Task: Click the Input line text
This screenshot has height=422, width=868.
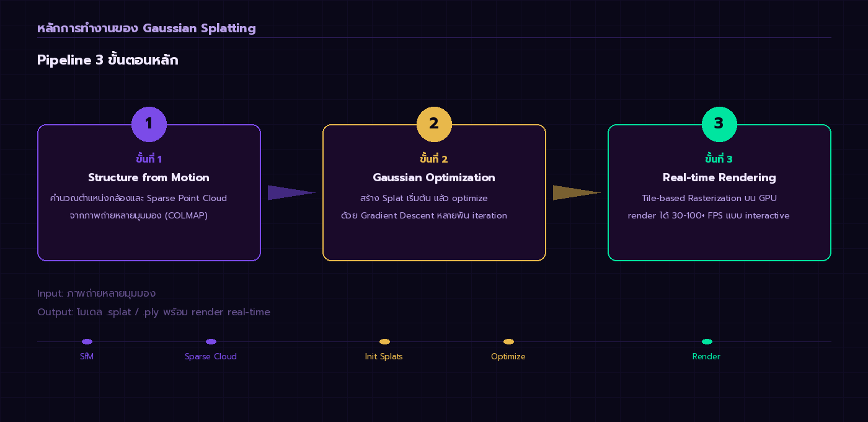Action: 96,294
